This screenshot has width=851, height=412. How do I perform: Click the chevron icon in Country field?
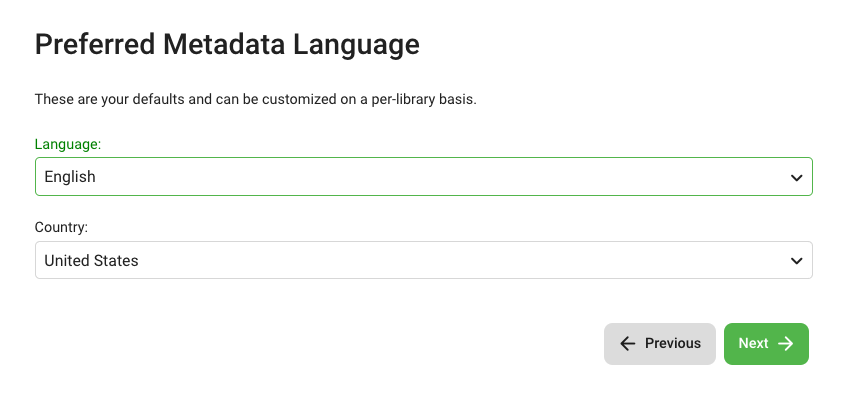(x=796, y=261)
